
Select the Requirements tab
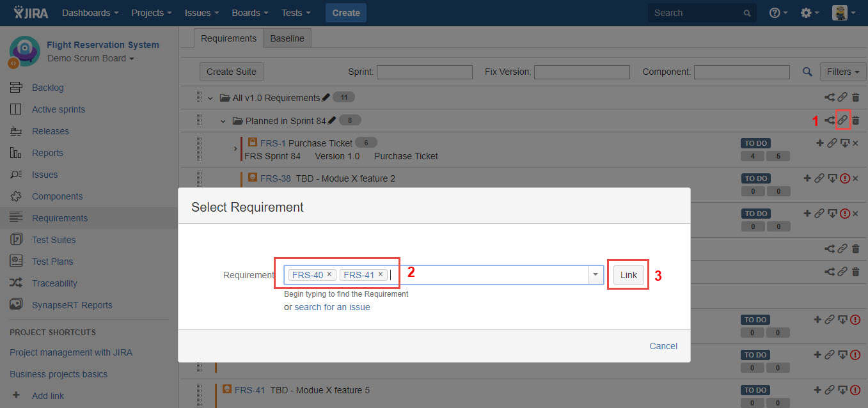228,38
